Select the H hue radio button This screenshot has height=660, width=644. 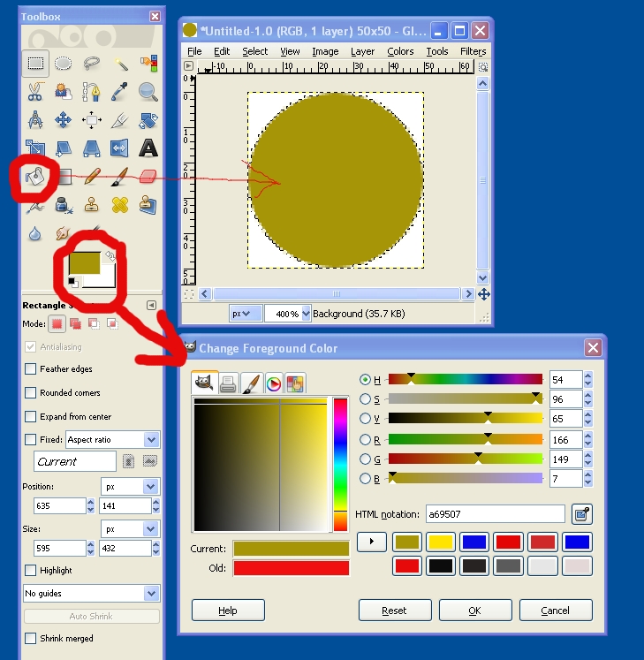(x=365, y=380)
